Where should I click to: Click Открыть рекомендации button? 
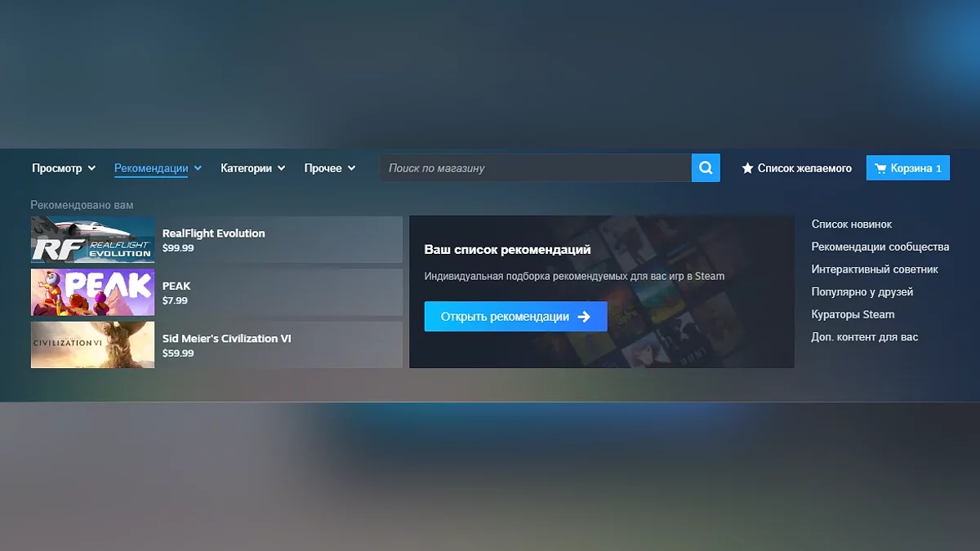pos(516,317)
